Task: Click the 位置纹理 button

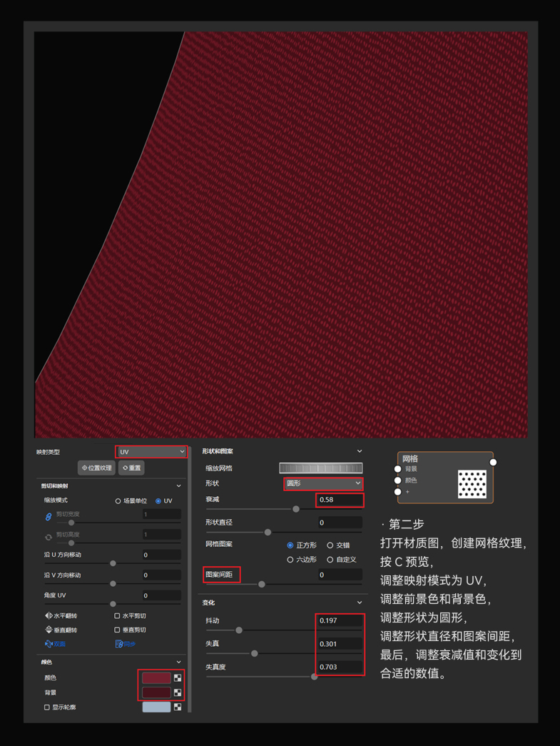Action: pyautogui.click(x=96, y=468)
